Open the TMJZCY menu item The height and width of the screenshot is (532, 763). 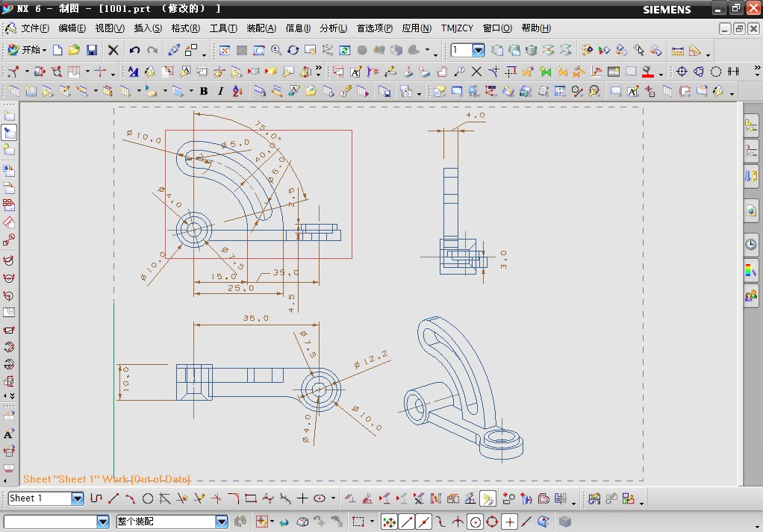click(x=457, y=28)
